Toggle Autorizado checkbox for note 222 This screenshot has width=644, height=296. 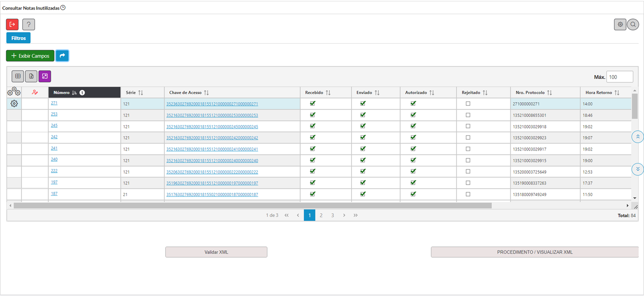click(x=413, y=171)
